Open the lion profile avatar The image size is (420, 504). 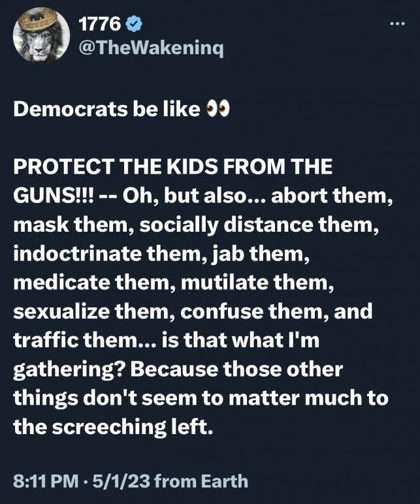(42, 35)
